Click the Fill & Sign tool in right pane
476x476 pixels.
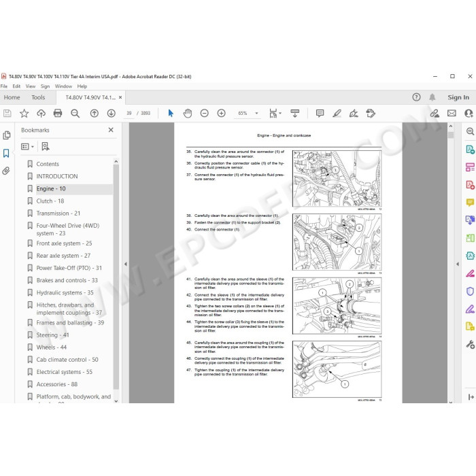pyautogui.click(x=470, y=309)
